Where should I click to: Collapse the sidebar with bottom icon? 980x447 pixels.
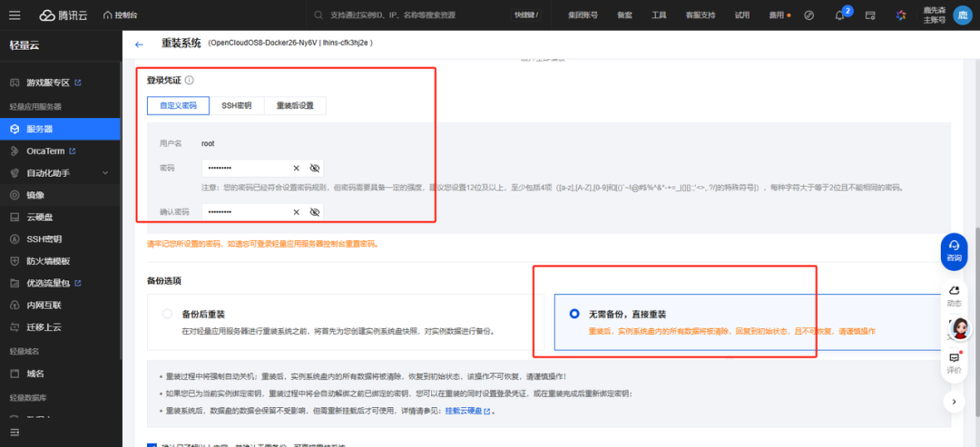click(x=15, y=432)
